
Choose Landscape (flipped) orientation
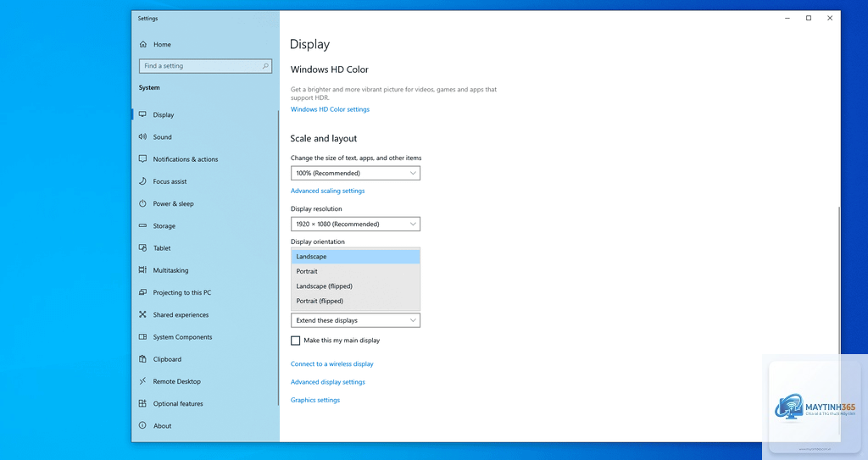pos(355,286)
